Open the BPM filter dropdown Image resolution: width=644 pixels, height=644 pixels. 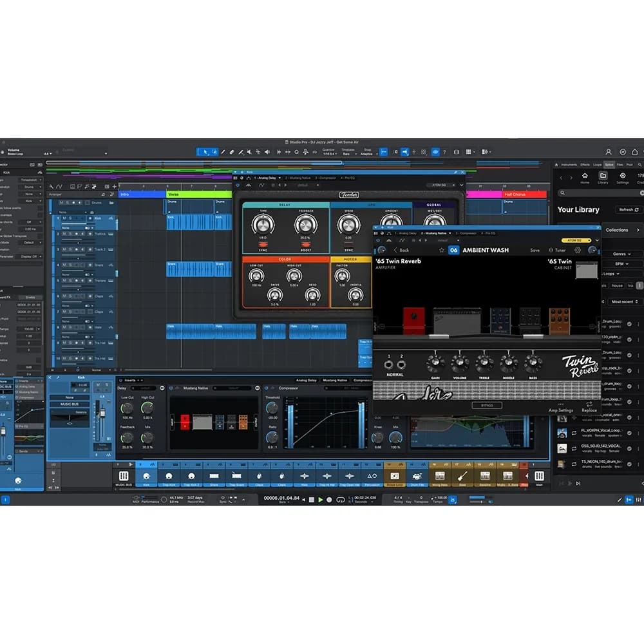click(621, 264)
